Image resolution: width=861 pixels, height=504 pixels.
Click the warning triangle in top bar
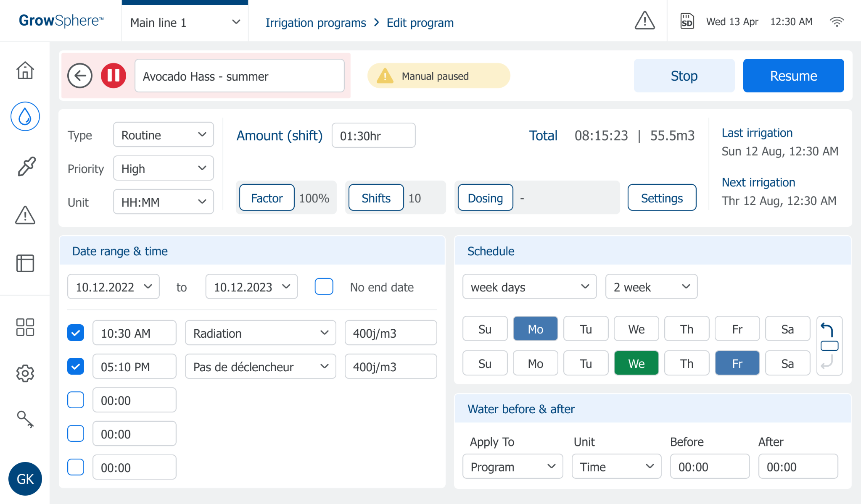pyautogui.click(x=644, y=21)
